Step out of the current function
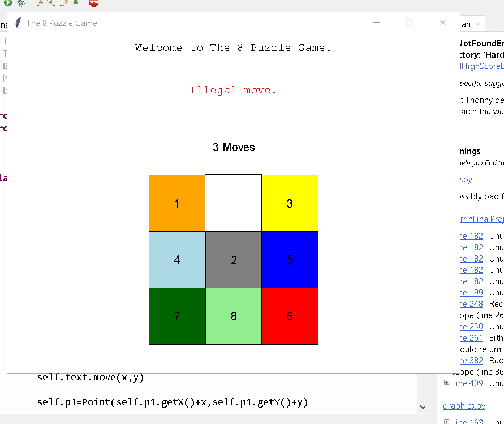Viewport: 504px width, 424px height. click(x=63, y=3)
